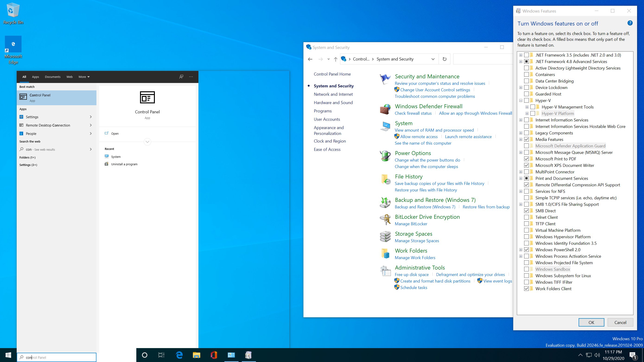Switch to the Apps search tab
This screenshot has height=362, width=644.
(x=35, y=77)
